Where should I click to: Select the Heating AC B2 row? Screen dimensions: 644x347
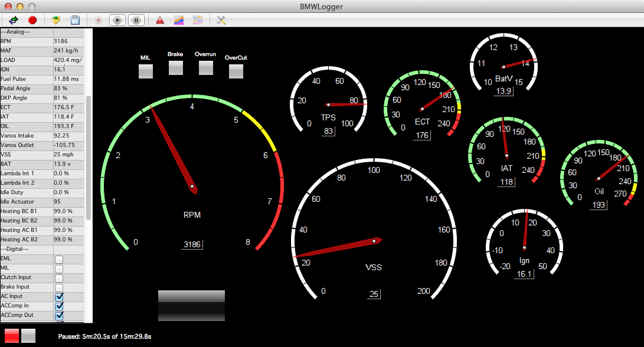[42, 240]
